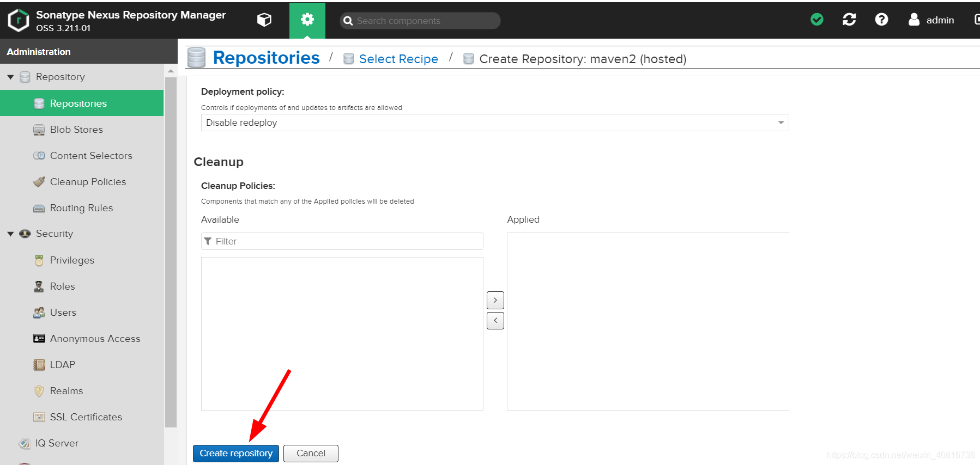Viewport: 980px width, 465px height.
Task: Click the Routing Rules icon
Action: point(39,208)
